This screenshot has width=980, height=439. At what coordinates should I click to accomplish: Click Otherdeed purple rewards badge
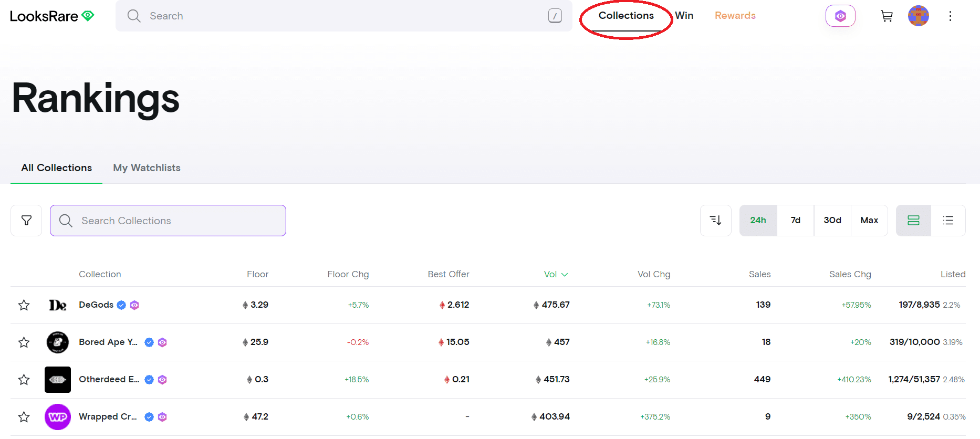point(162,380)
